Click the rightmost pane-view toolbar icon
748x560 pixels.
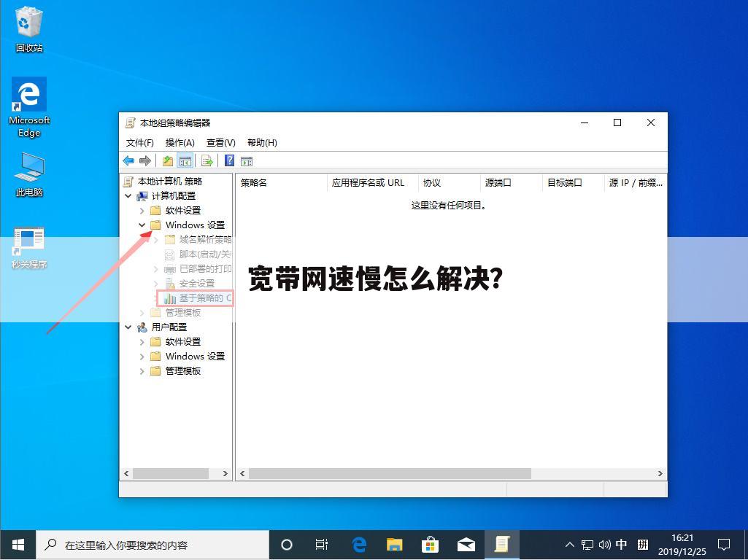247,160
